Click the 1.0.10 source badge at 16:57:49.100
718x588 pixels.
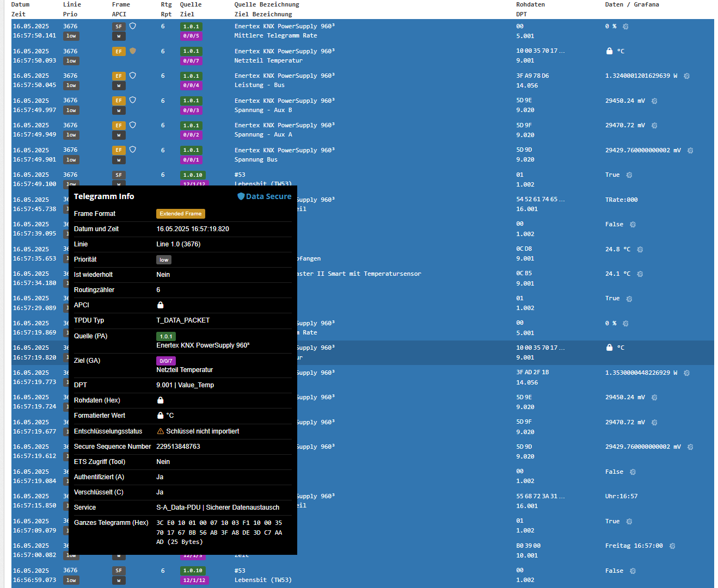click(193, 175)
